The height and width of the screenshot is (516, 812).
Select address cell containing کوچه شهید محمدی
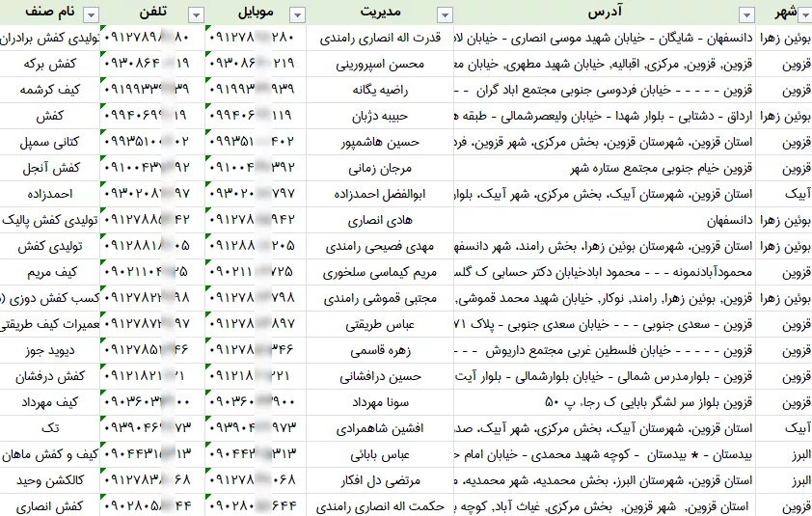605,454
